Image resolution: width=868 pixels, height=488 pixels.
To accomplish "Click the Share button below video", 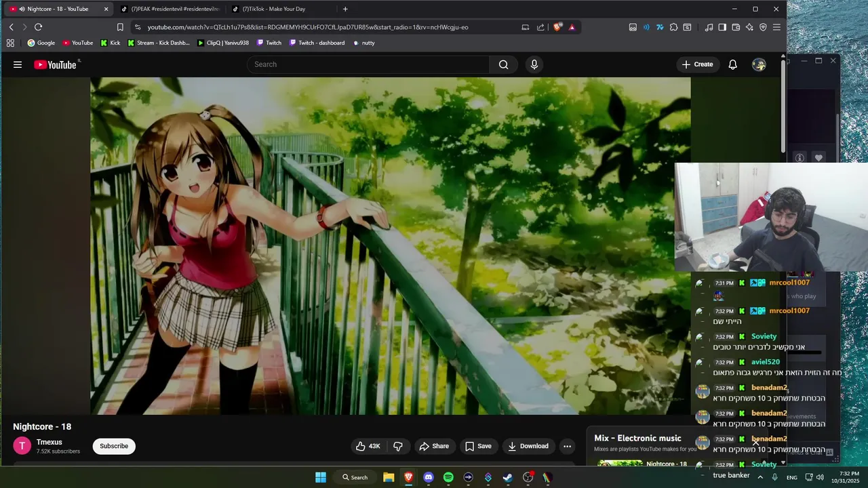I will coord(434,446).
